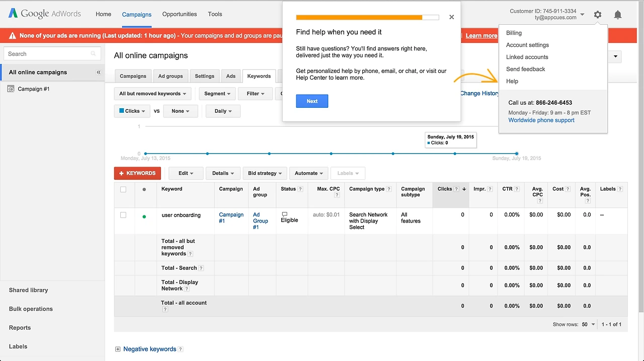Click the Avg. CPC help icon

click(540, 201)
